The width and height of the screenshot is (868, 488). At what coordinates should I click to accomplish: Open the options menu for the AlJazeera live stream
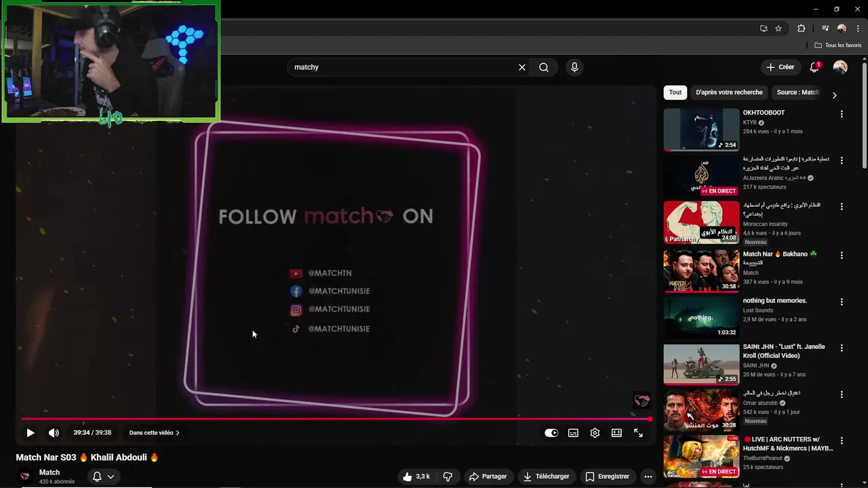tap(842, 161)
